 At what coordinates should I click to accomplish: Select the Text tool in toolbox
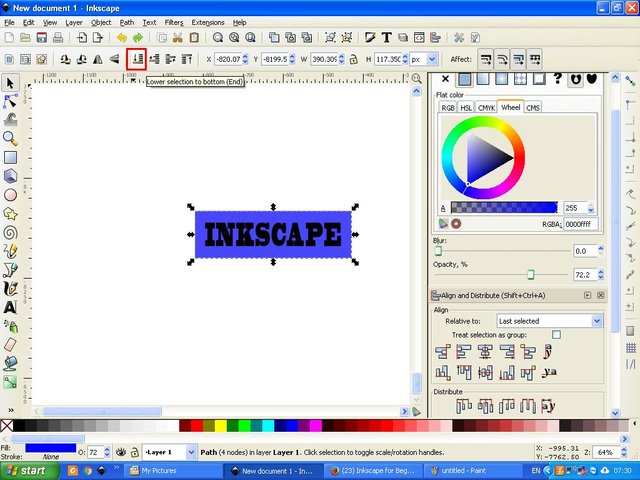click(x=10, y=307)
